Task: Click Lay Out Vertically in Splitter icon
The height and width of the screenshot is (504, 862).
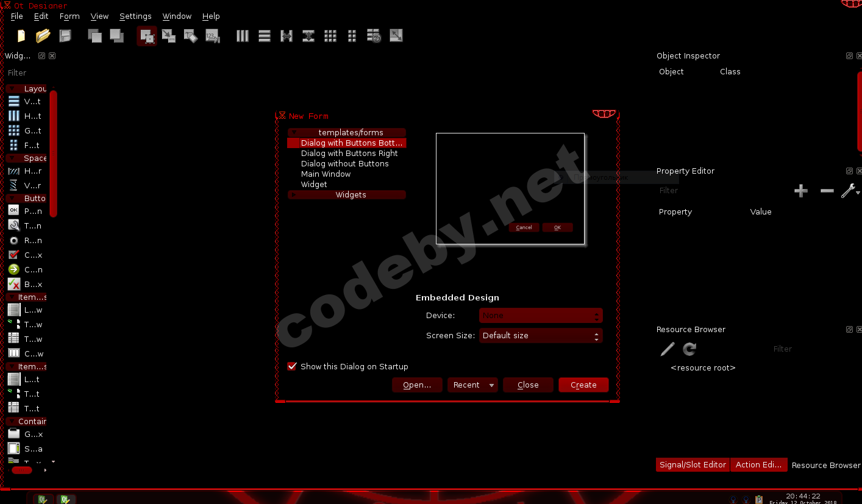Action: tap(308, 36)
